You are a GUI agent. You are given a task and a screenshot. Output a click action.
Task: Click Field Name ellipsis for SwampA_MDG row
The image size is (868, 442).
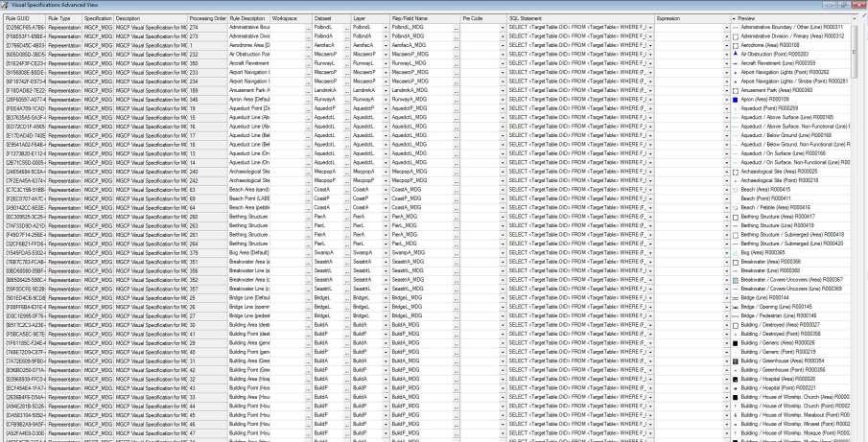(x=457, y=253)
